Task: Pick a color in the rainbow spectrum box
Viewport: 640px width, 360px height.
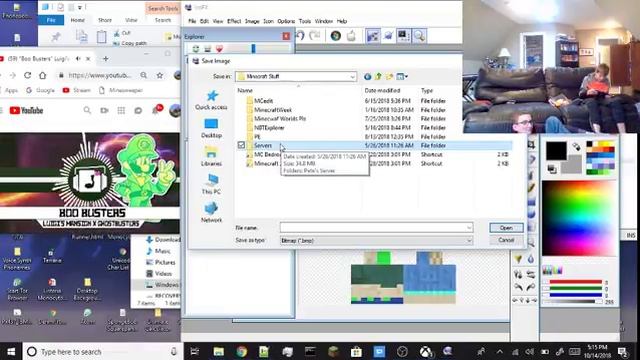Action: coord(579,218)
